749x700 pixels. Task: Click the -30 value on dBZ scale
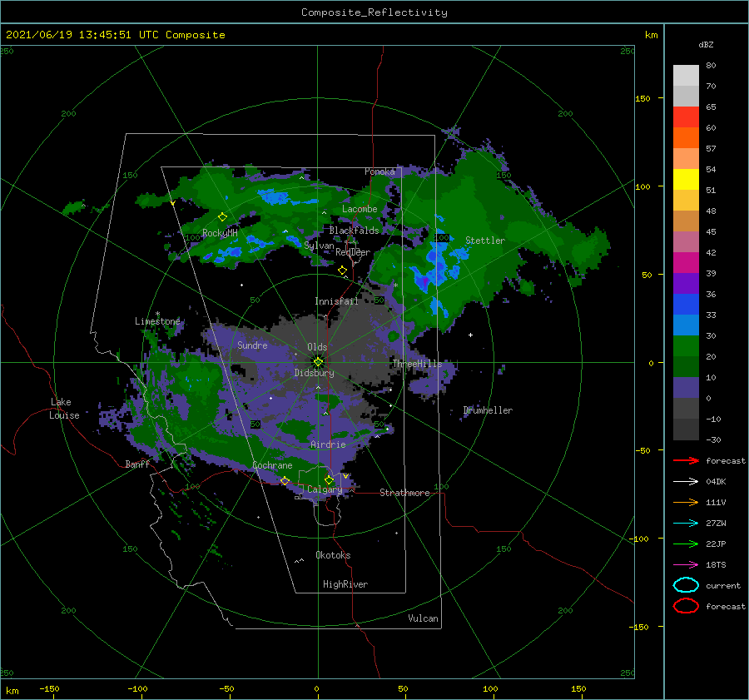click(x=713, y=440)
